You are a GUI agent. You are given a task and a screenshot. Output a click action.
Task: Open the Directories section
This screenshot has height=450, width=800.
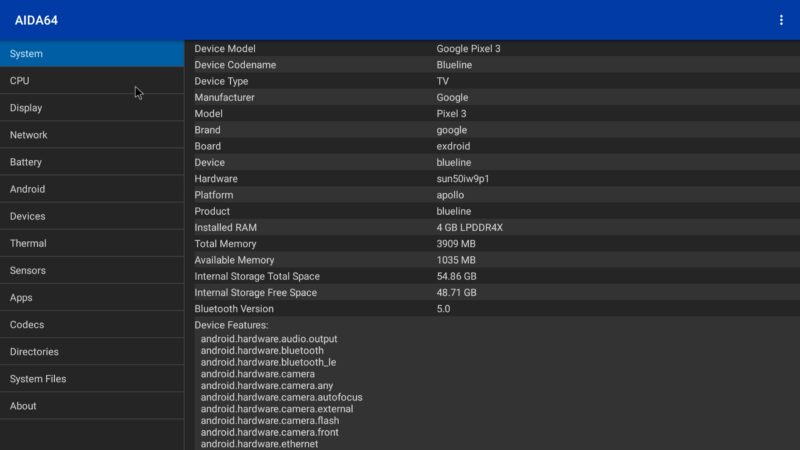pos(92,351)
